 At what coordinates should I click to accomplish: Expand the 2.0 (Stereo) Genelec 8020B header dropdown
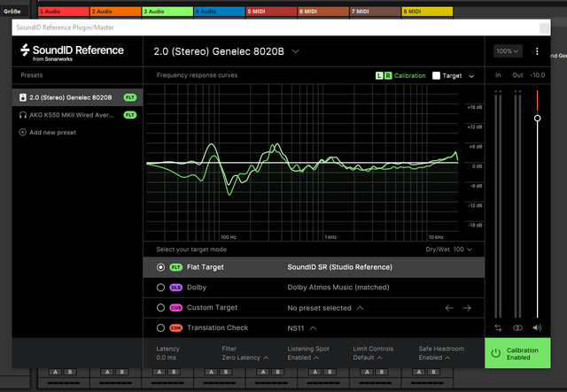pyautogui.click(x=295, y=51)
